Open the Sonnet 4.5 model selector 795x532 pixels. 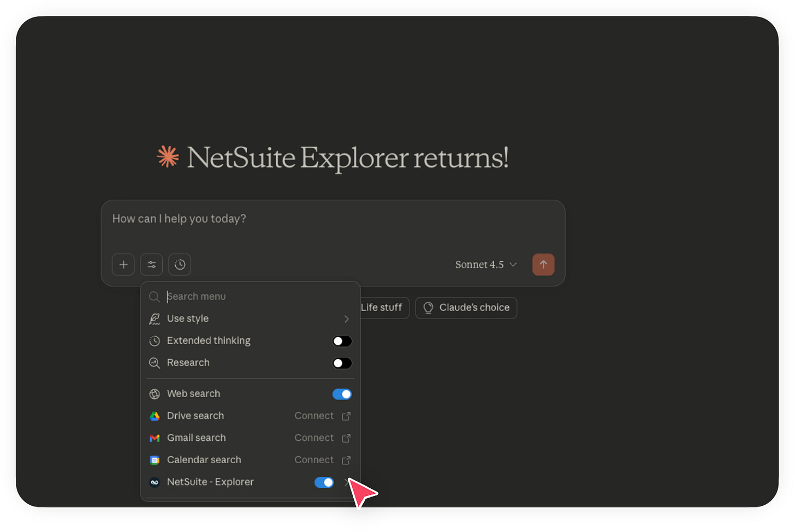pyautogui.click(x=486, y=265)
